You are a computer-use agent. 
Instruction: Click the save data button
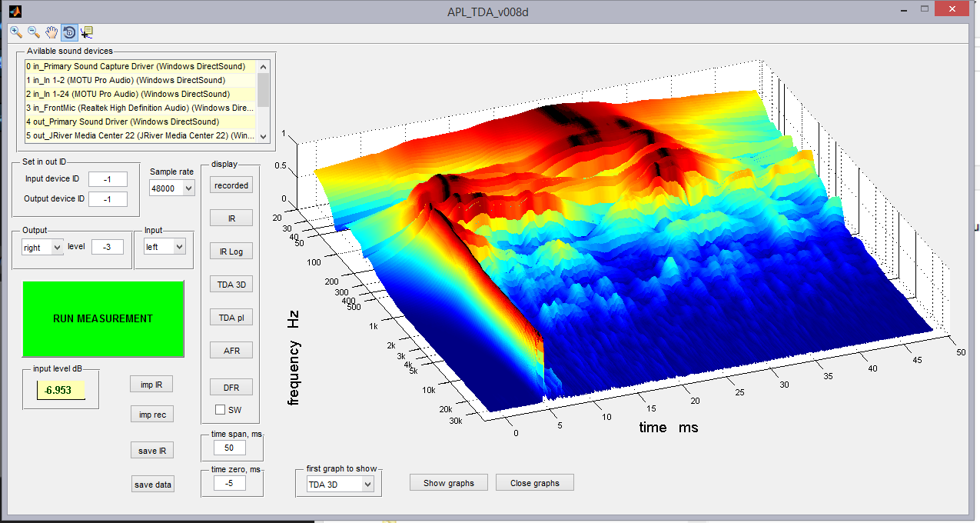pos(153,485)
